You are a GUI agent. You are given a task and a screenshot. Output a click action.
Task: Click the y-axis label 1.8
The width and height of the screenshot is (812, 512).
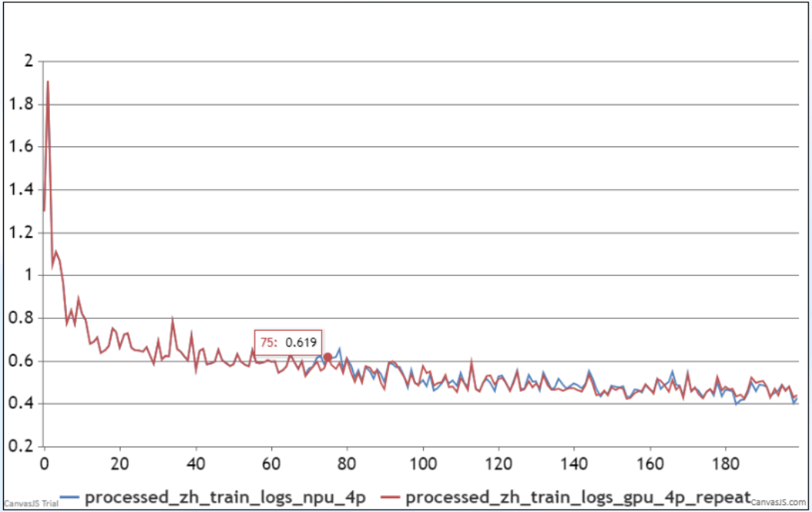click(x=21, y=104)
